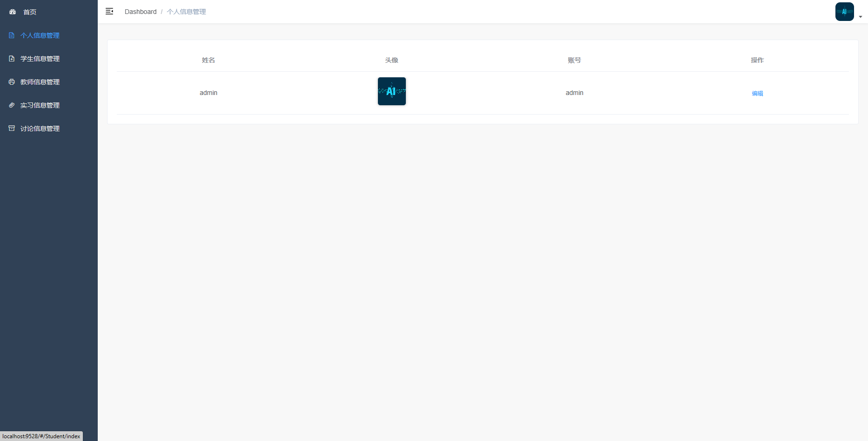Click the 姓名 column header
This screenshot has height=441, width=868.
click(x=209, y=60)
